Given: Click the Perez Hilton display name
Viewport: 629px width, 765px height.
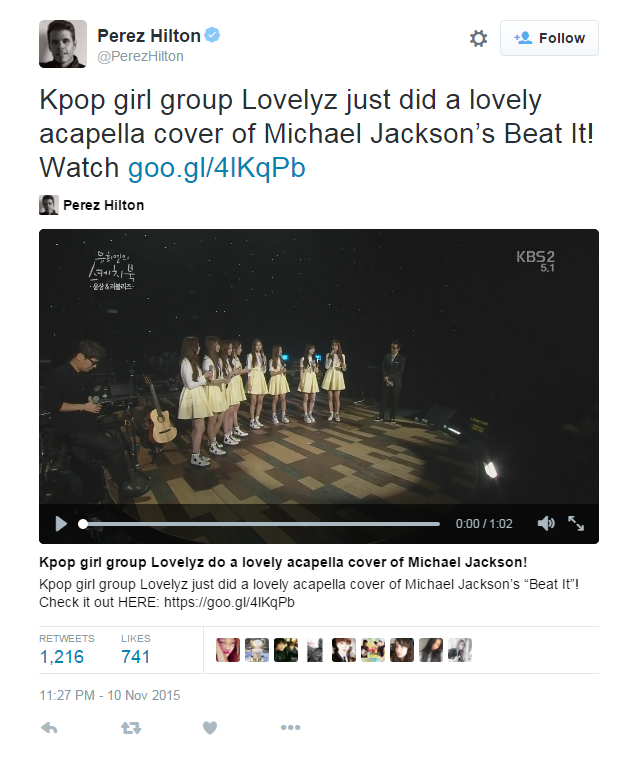Looking at the screenshot, I should (149, 36).
